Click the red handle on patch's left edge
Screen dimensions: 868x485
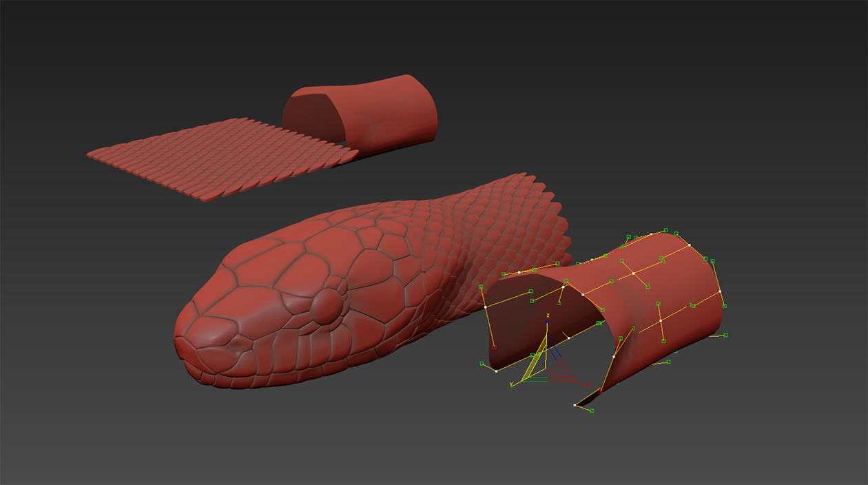pyautogui.click(x=494, y=348)
